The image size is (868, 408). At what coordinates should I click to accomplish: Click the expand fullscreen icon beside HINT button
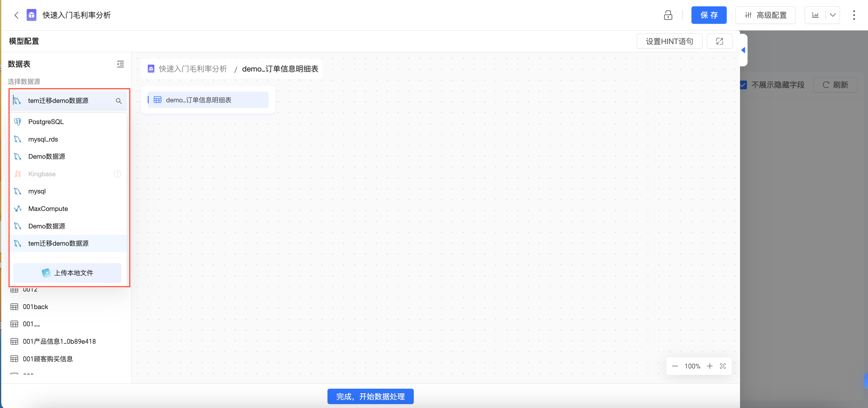point(720,41)
